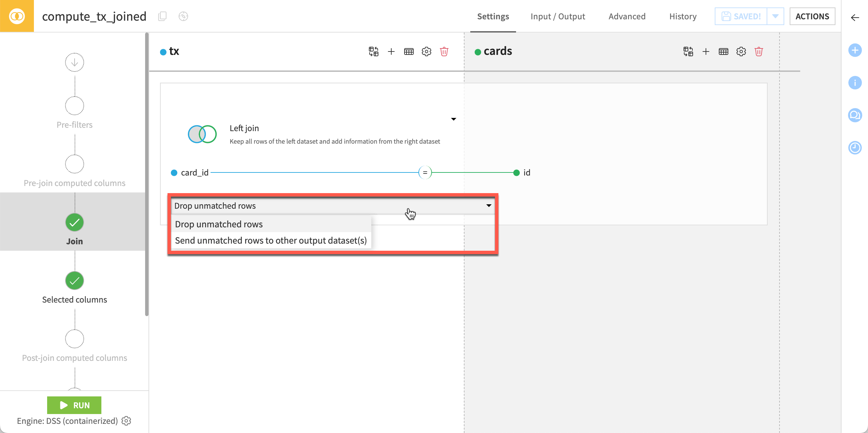The image size is (868, 433).
Task: Toggle the Selected columns step checkmark
Action: click(x=74, y=281)
